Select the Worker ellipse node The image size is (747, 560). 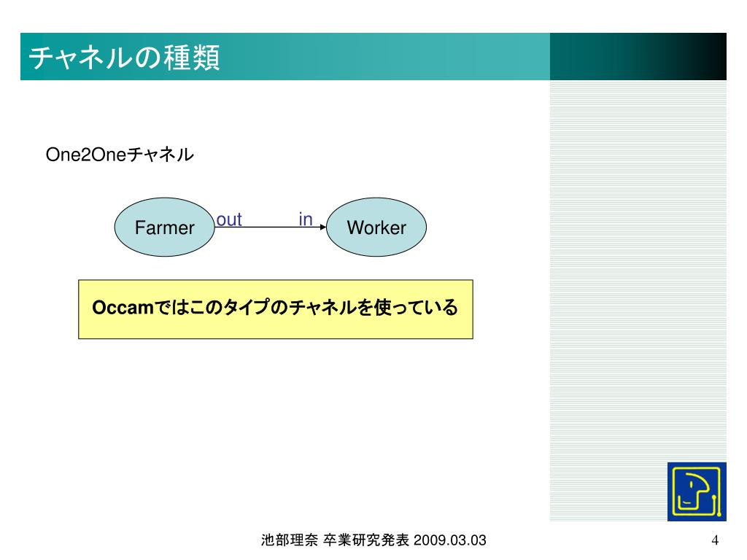376,227
